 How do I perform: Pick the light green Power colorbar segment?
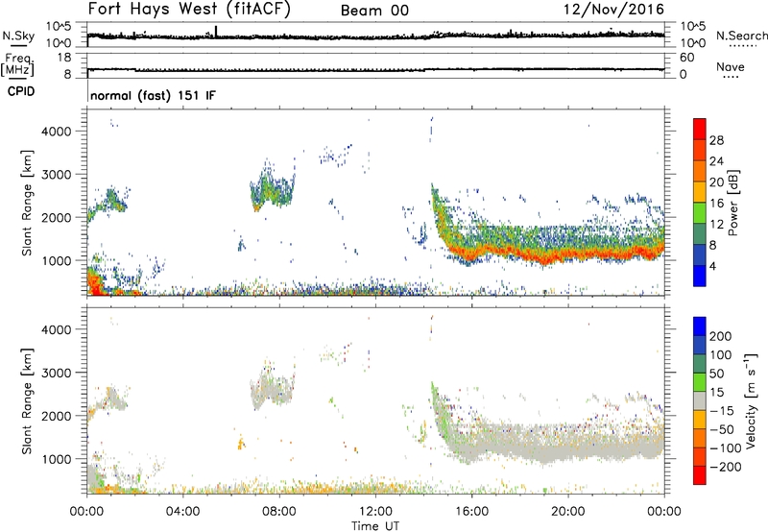point(700,212)
